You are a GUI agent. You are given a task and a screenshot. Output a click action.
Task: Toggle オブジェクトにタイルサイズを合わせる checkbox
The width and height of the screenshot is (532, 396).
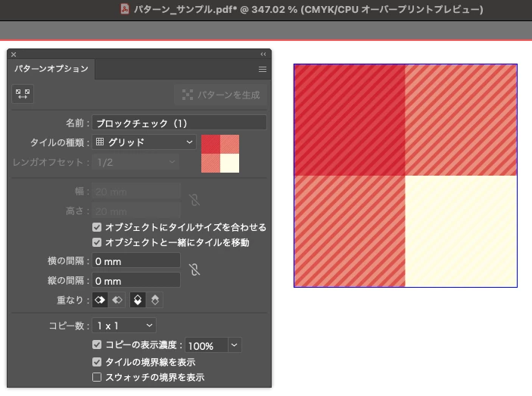(x=97, y=227)
